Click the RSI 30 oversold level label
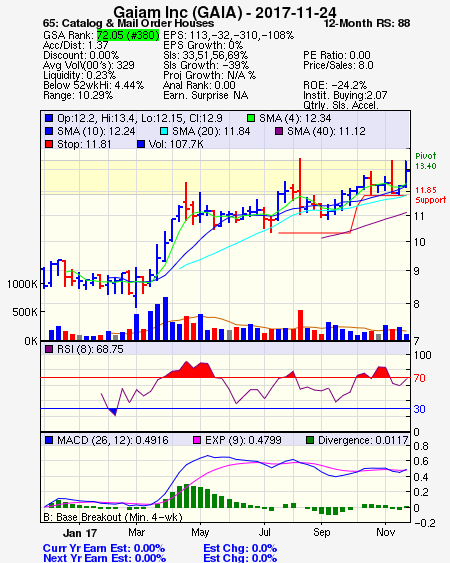 click(419, 409)
